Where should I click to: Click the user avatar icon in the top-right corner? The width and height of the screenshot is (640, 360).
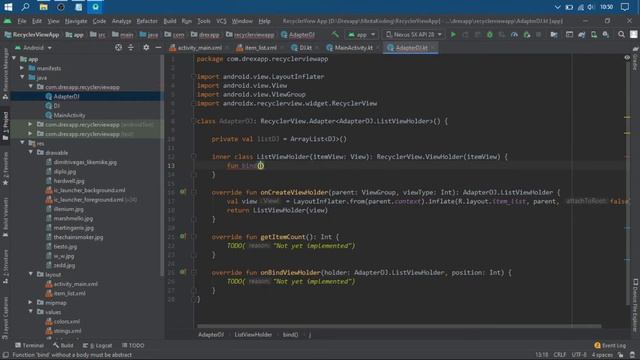pyautogui.click(x=633, y=35)
